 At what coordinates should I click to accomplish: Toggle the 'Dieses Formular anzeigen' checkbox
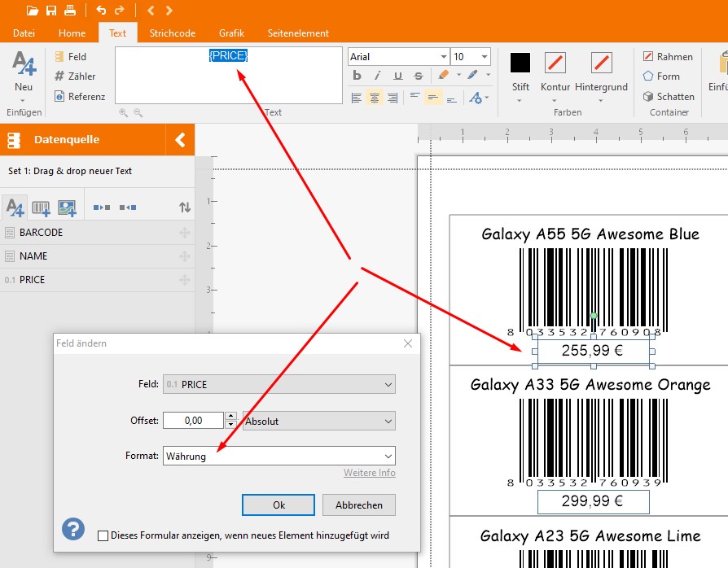(x=103, y=535)
